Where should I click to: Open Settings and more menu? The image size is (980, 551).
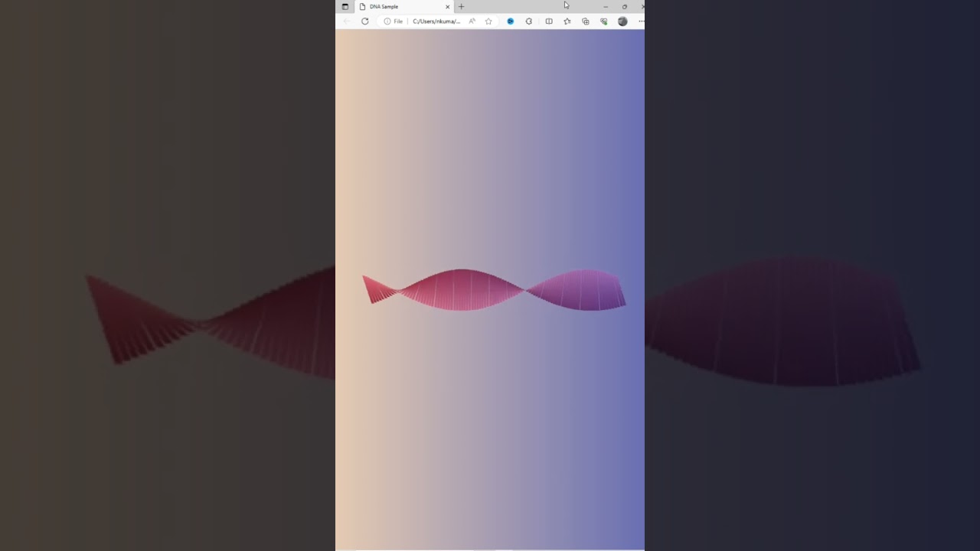[640, 21]
